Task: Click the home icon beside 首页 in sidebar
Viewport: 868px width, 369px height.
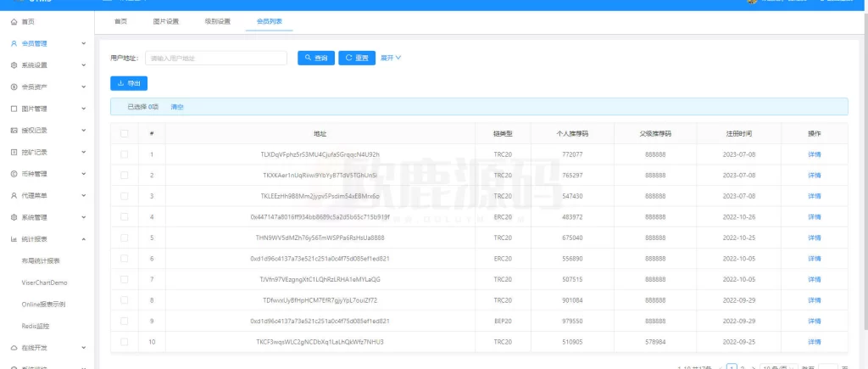Action: coord(14,21)
